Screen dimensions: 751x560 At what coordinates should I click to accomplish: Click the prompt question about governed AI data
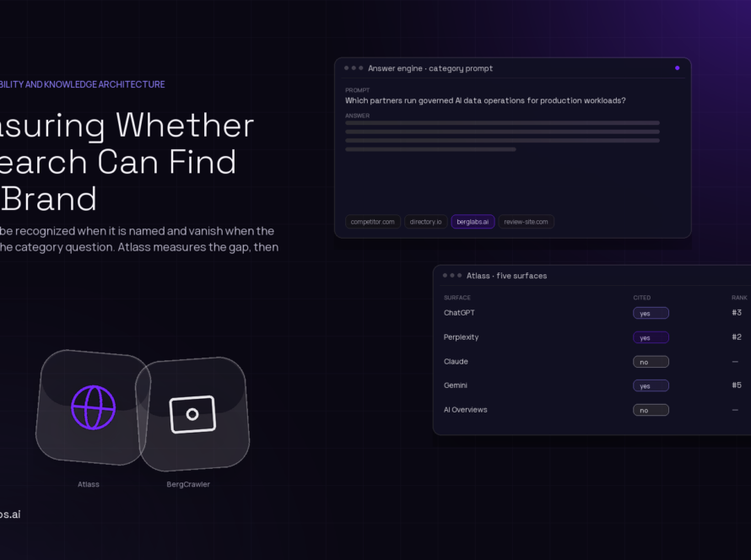(485, 100)
